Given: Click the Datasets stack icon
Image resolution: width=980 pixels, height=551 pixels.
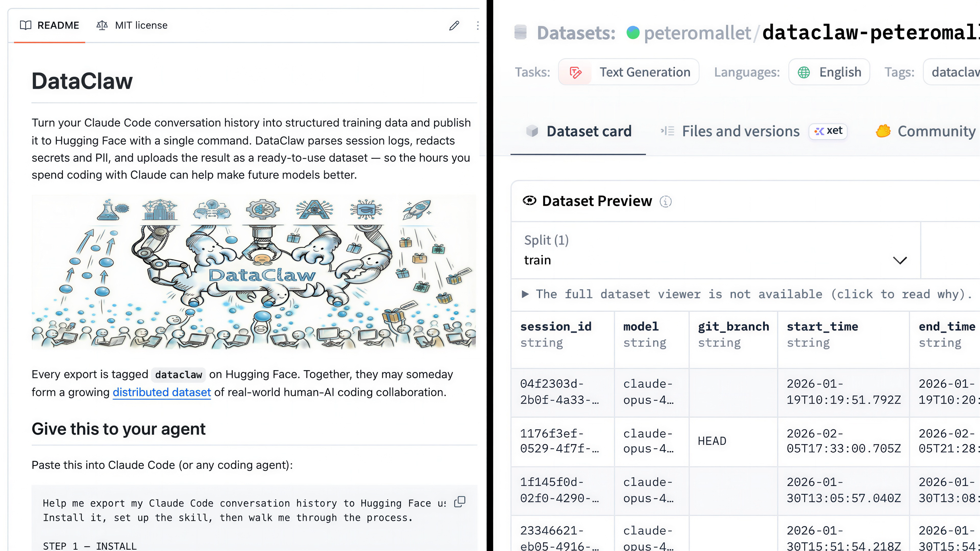Looking at the screenshot, I should [x=520, y=32].
